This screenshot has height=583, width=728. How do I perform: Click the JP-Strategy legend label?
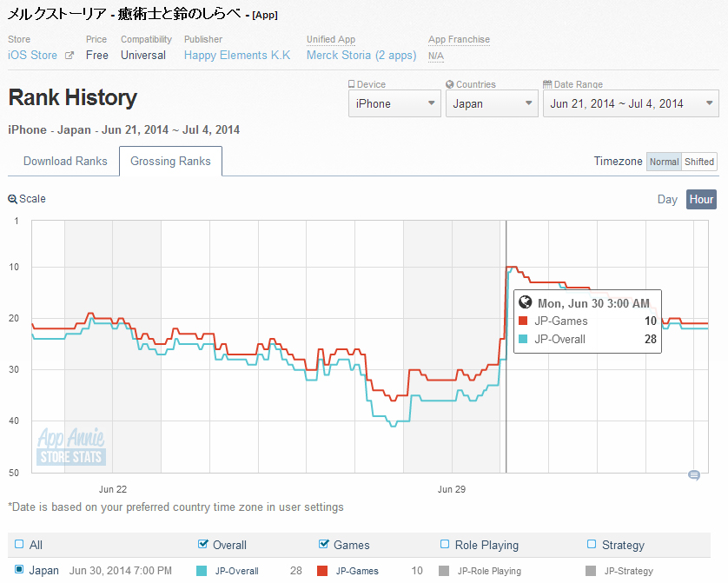tap(629, 571)
